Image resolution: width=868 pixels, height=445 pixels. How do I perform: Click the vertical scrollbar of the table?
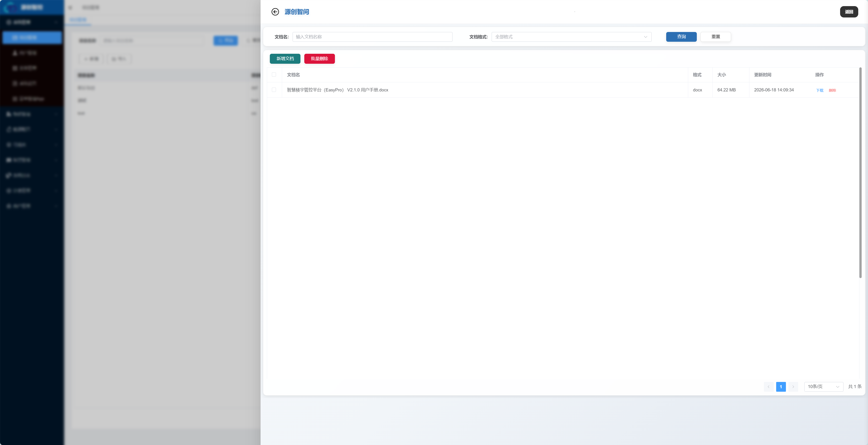[860, 173]
